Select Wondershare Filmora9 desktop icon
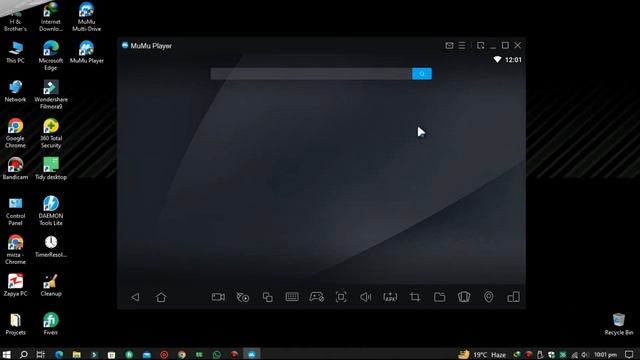 [x=51, y=94]
